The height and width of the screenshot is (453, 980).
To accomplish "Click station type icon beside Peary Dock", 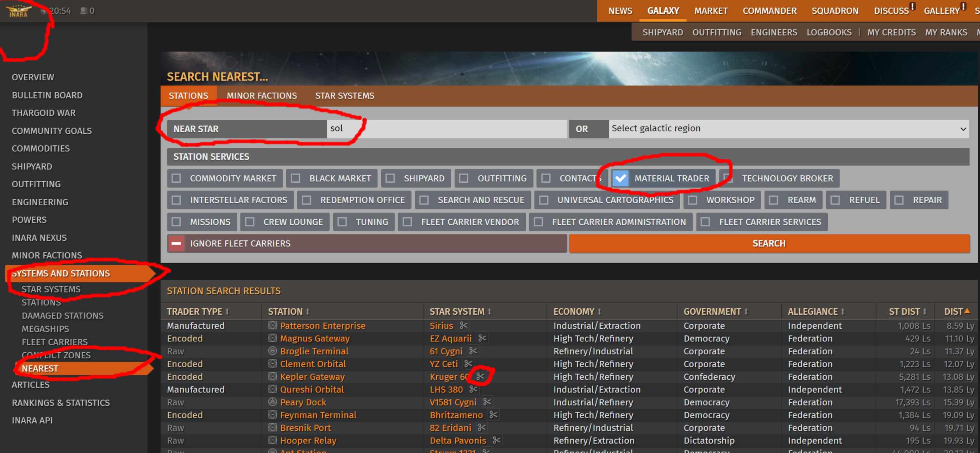I will coord(273,402).
